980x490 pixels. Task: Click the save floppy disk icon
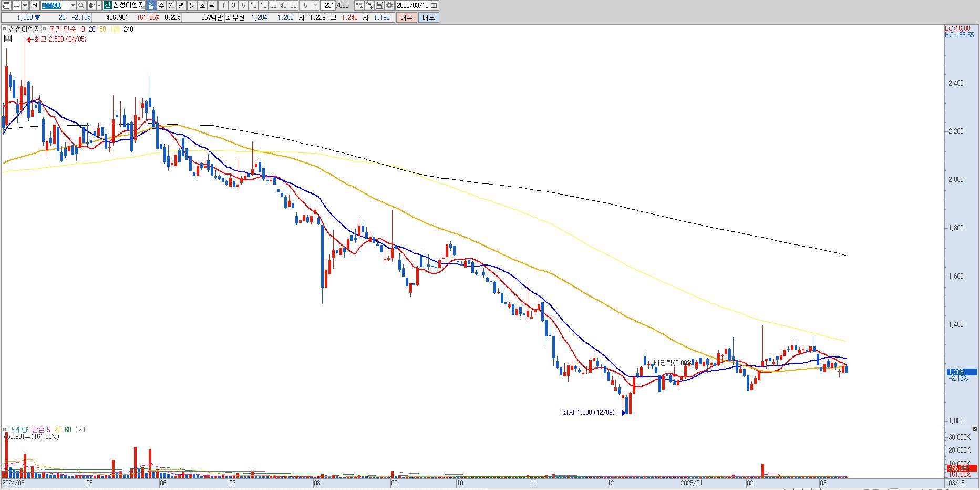[x=379, y=5]
